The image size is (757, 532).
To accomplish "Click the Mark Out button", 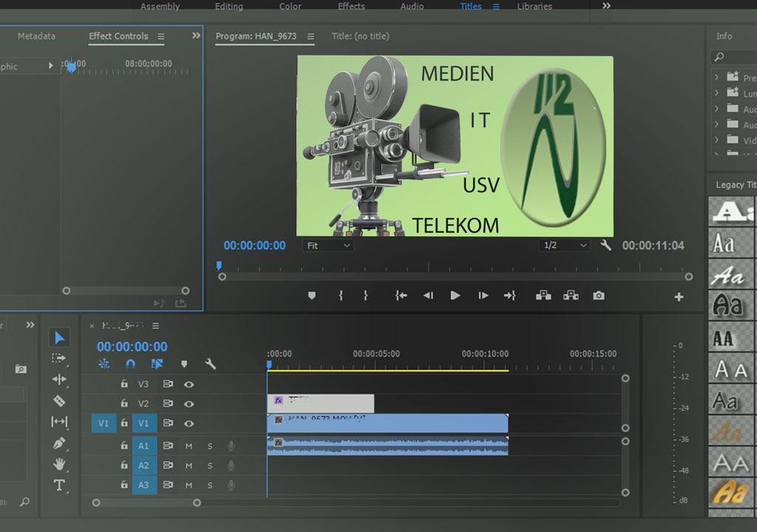I will coord(365,296).
